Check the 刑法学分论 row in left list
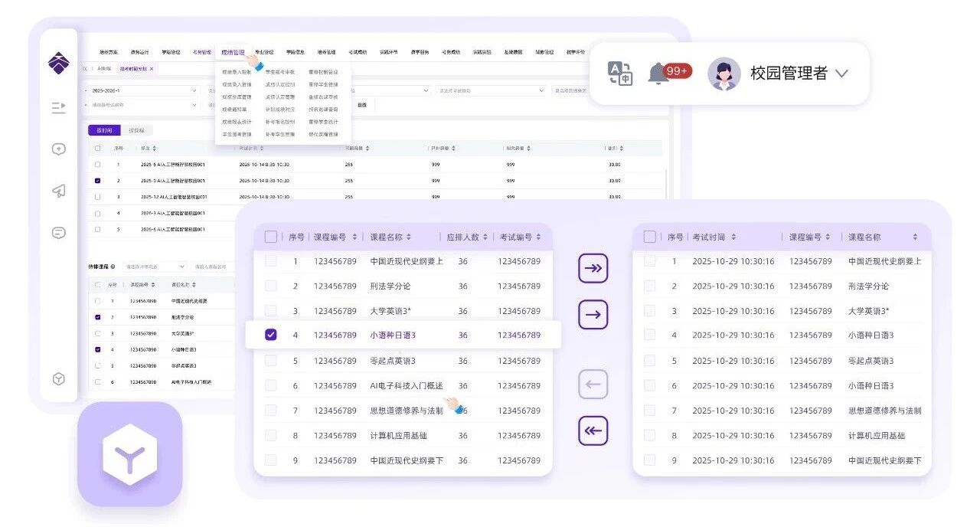 (x=271, y=286)
